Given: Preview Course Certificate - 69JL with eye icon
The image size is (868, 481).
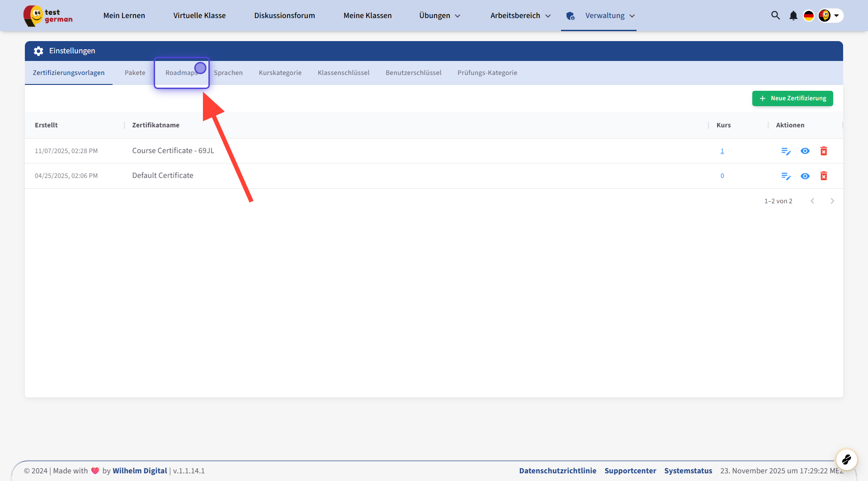Looking at the screenshot, I should [805, 151].
